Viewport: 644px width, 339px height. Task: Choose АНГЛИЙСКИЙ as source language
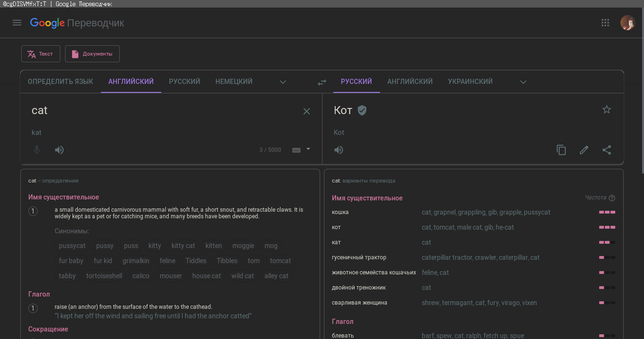[x=131, y=82]
